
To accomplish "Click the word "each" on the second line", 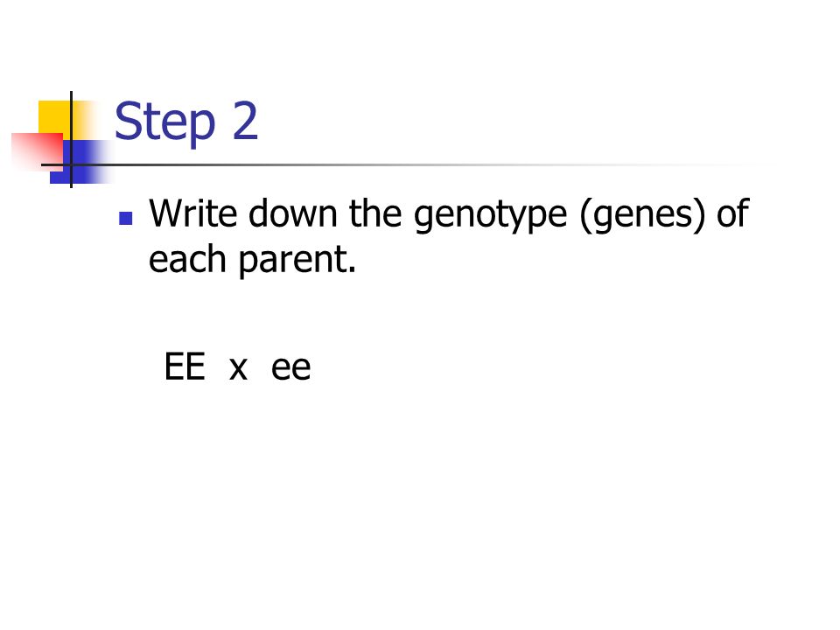I will 187,259.
